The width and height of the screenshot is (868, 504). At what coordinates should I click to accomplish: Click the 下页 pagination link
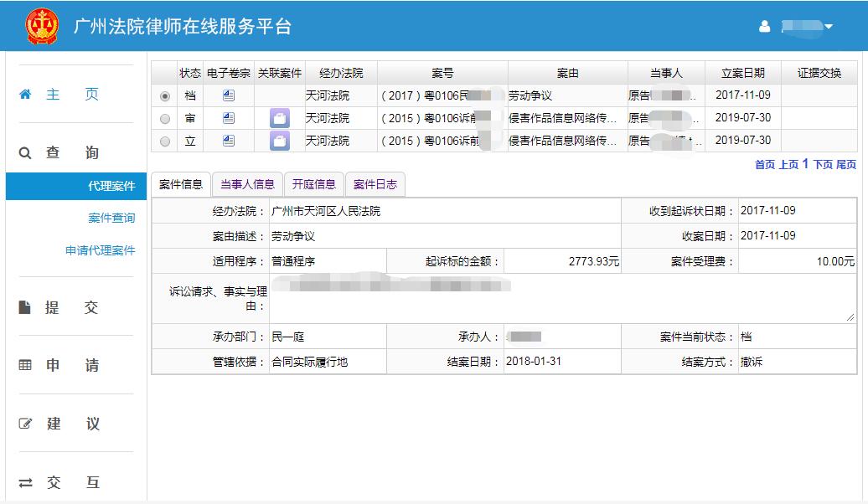823,164
